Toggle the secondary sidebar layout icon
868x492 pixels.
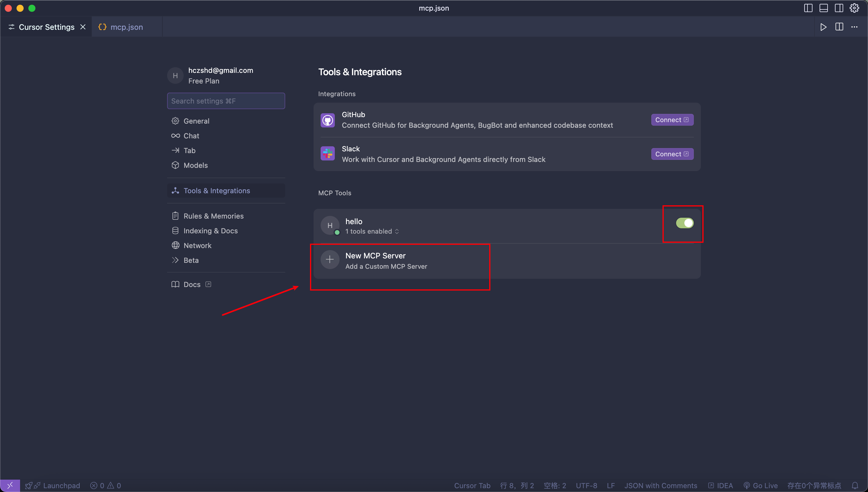839,8
